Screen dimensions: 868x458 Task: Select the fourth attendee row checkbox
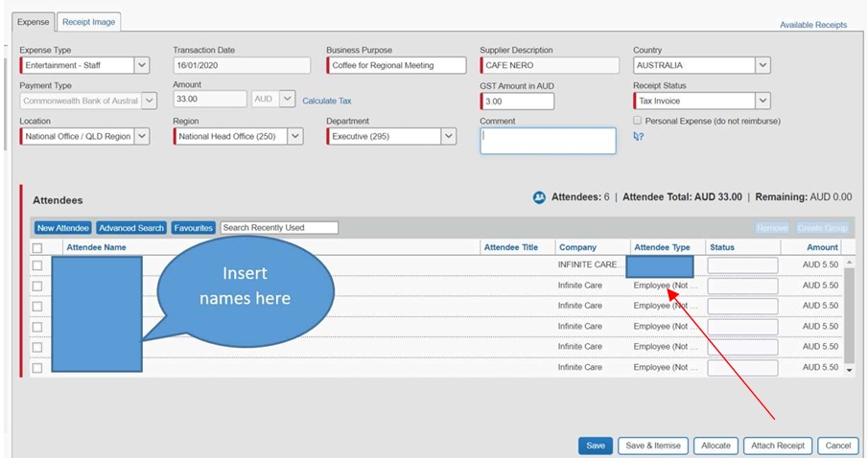pos(37,327)
